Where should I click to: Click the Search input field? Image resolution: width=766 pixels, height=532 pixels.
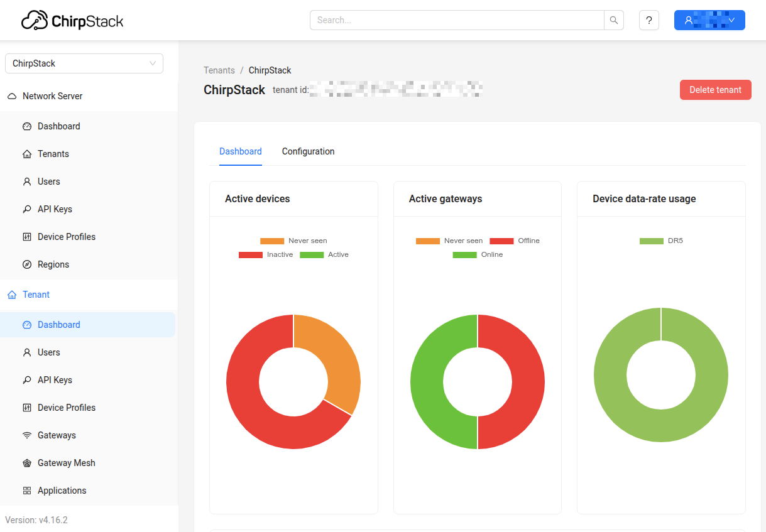457,20
